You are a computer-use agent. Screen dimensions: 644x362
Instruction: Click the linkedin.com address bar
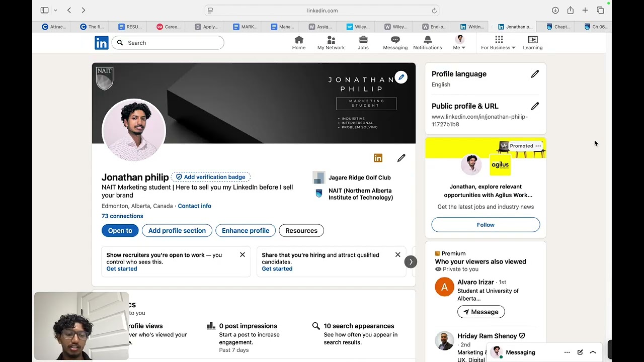click(x=322, y=11)
